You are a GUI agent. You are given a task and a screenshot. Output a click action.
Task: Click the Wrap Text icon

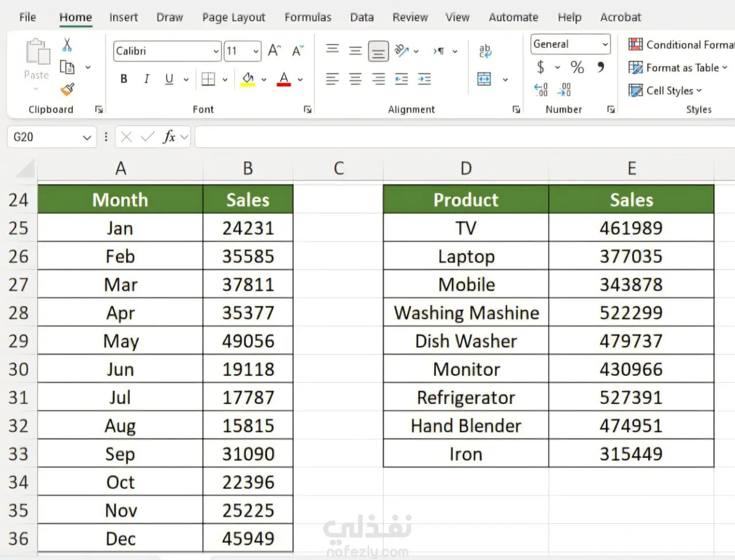click(x=485, y=51)
